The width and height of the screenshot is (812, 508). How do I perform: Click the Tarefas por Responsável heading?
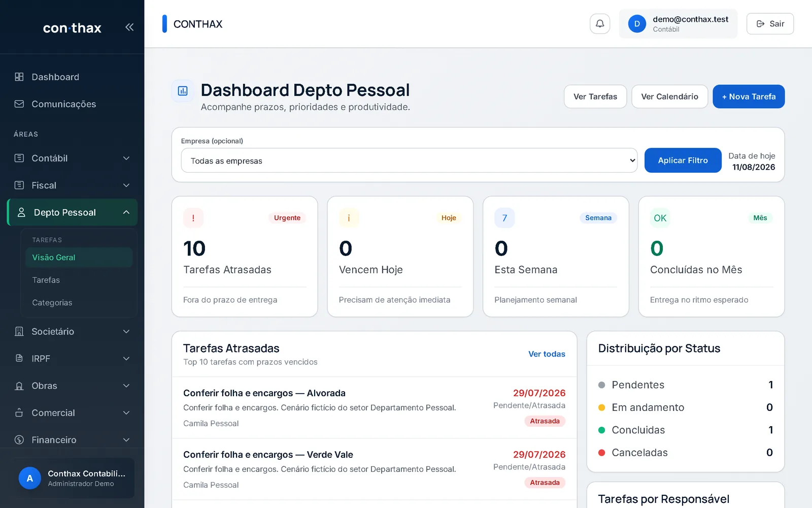[663, 499]
